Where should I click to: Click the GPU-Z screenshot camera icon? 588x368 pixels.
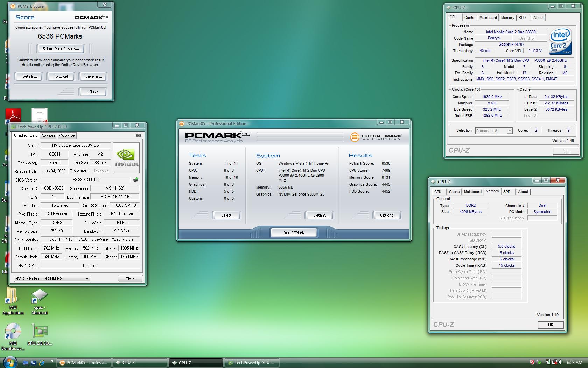point(139,135)
